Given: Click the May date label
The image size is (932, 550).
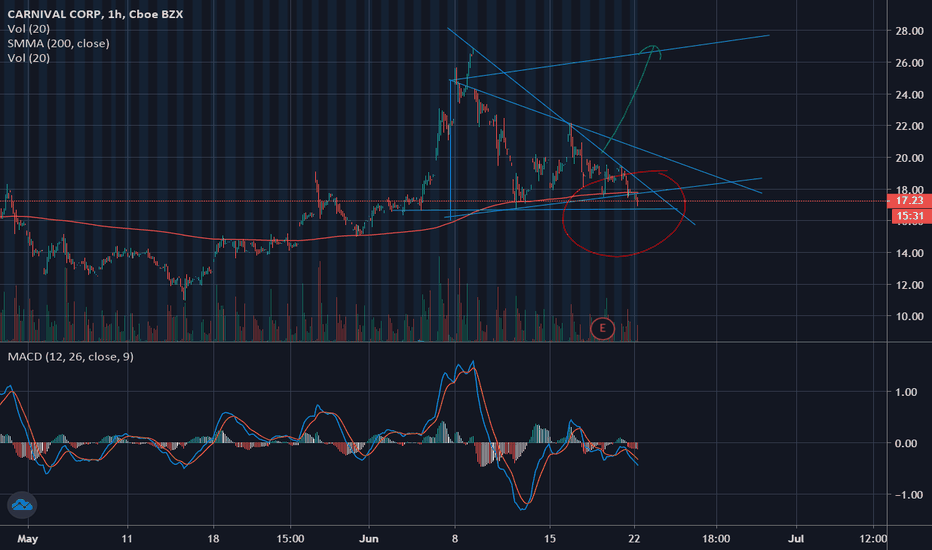Looking at the screenshot, I should 27,539.
